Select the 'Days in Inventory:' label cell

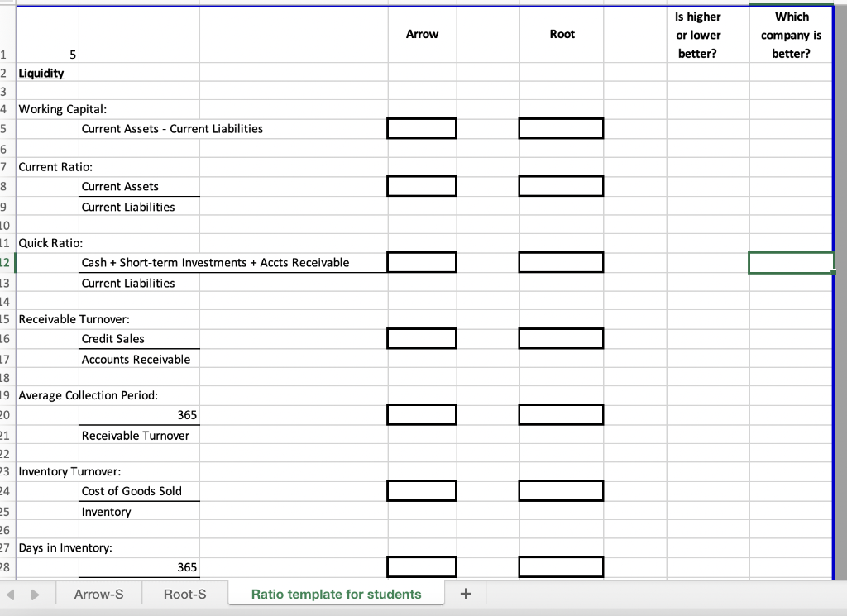[x=65, y=547]
